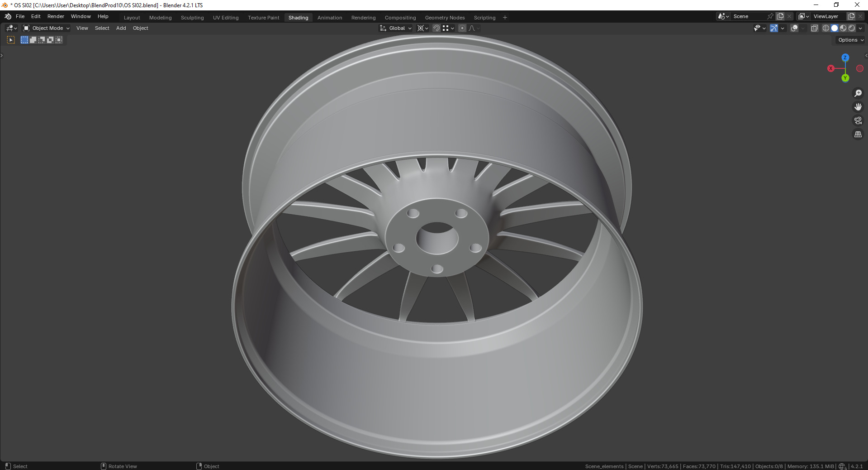Open the viewport Object menu
The image size is (868, 470).
point(141,28)
